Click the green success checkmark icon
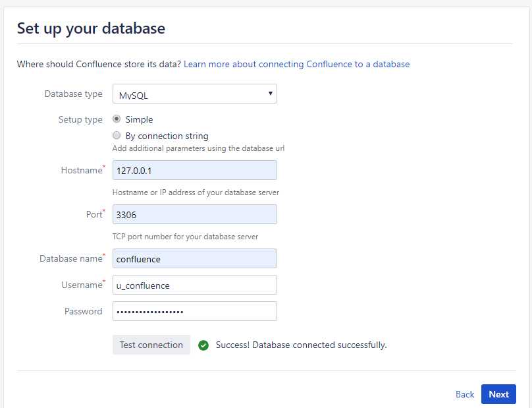Image resolution: width=532 pixels, height=408 pixels. pos(203,345)
